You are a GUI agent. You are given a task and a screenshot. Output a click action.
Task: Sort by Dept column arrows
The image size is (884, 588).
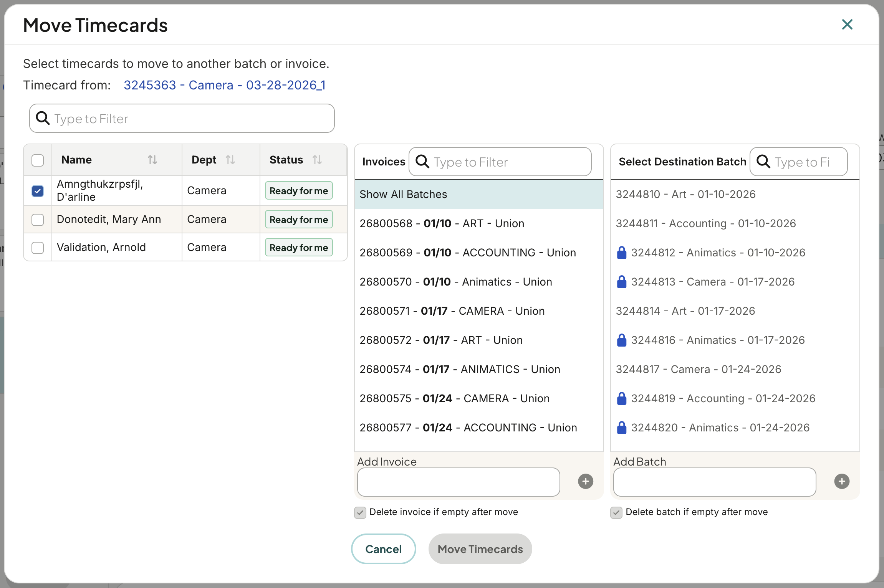point(230,160)
